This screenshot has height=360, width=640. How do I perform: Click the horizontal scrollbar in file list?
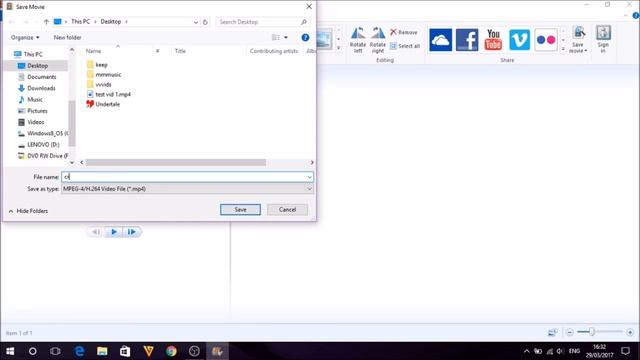[x=176, y=162]
